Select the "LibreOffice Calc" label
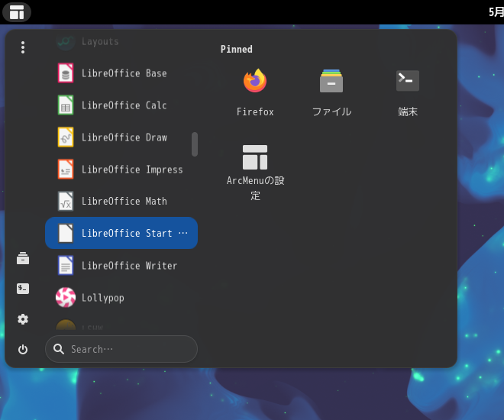The image size is (504, 420). click(124, 105)
